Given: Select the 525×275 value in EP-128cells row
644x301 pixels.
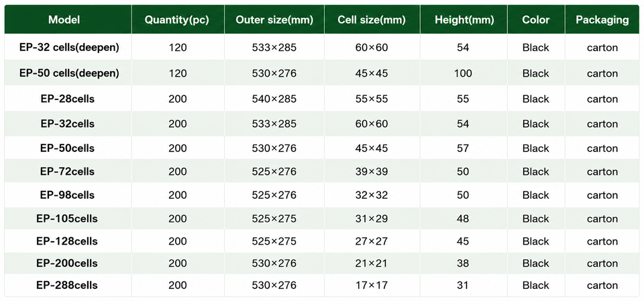Looking at the screenshot, I should click(274, 241).
